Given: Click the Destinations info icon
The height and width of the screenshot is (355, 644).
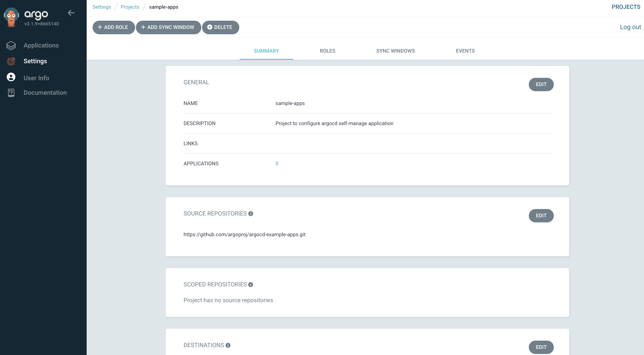Looking at the screenshot, I should coord(228,345).
